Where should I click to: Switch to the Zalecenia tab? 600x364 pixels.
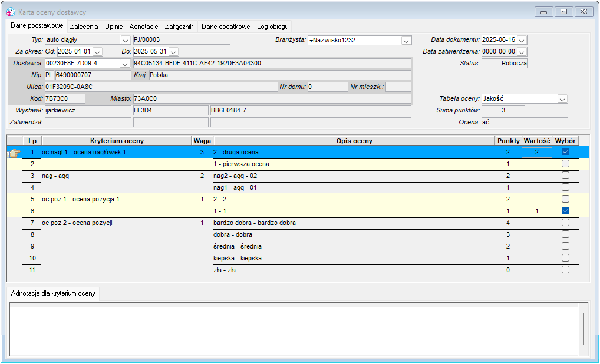pos(84,27)
